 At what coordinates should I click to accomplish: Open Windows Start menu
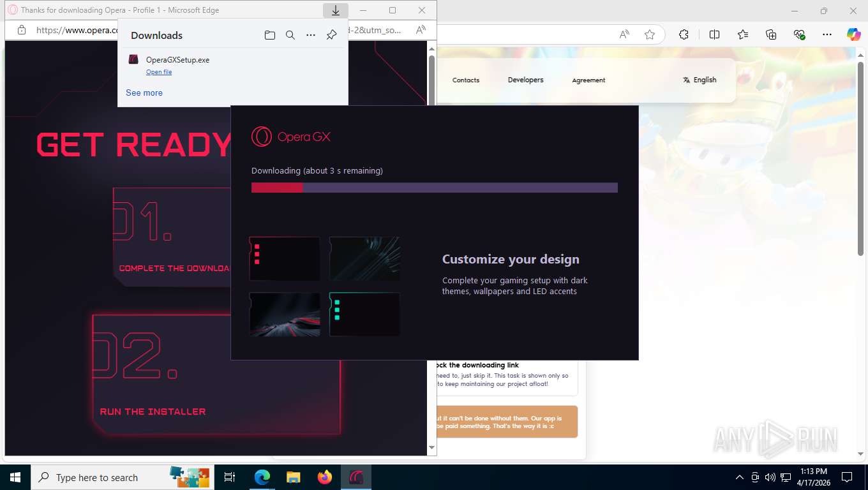tap(15, 477)
